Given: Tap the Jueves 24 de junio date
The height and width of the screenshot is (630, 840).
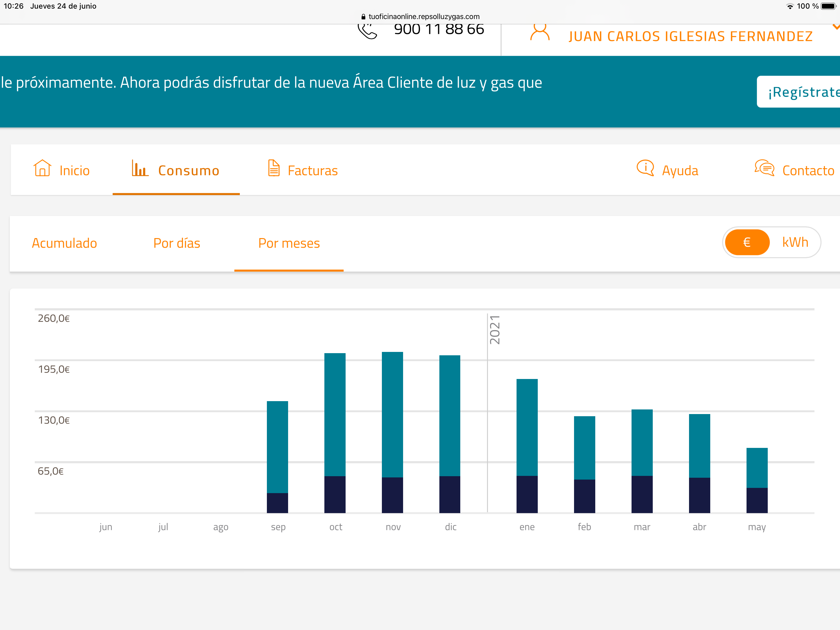Looking at the screenshot, I should [x=63, y=6].
